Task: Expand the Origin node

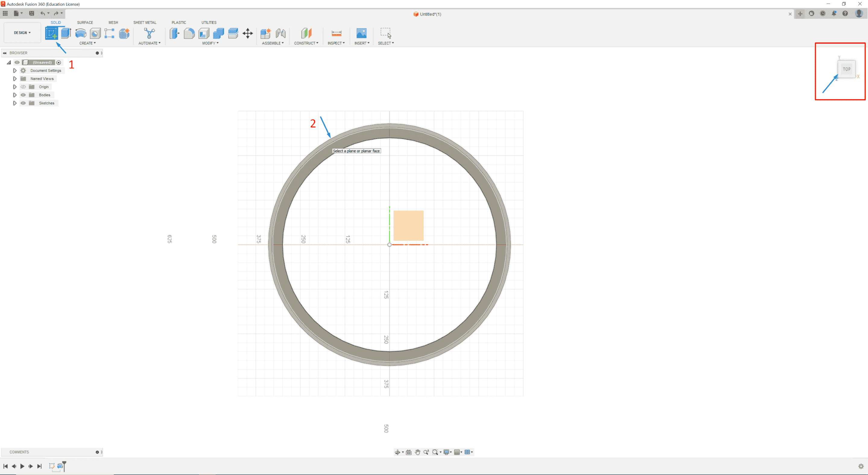Action: tap(14, 87)
